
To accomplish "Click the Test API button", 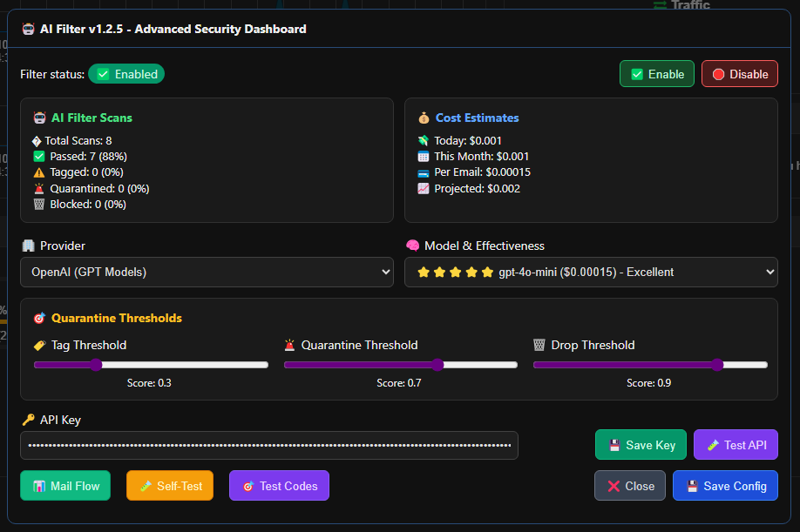I will pos(736,445).
